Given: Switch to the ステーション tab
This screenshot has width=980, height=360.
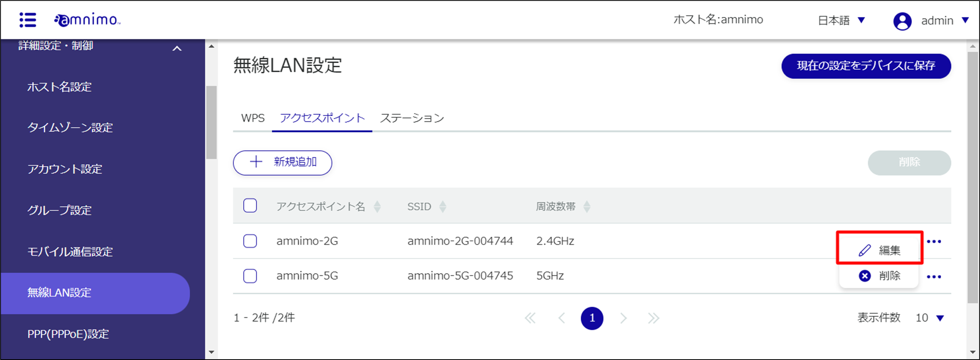Looking at the screenshot, I should (x=412, y=118).
